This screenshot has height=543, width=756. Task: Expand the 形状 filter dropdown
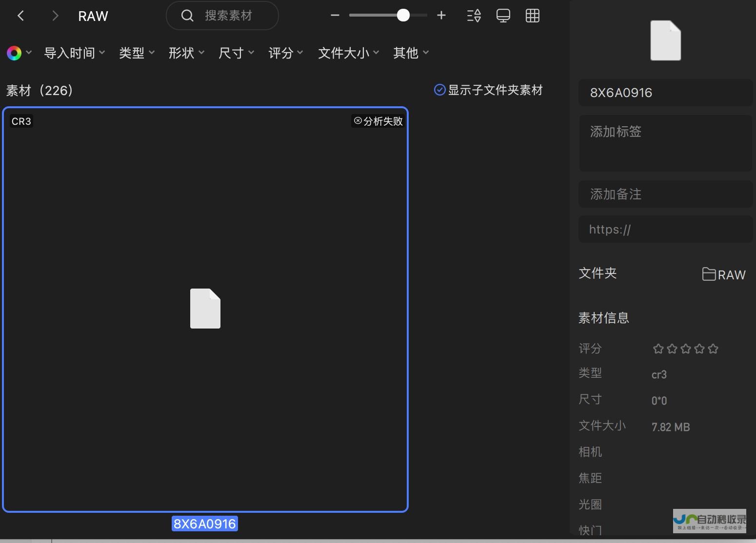pos(187,53)
